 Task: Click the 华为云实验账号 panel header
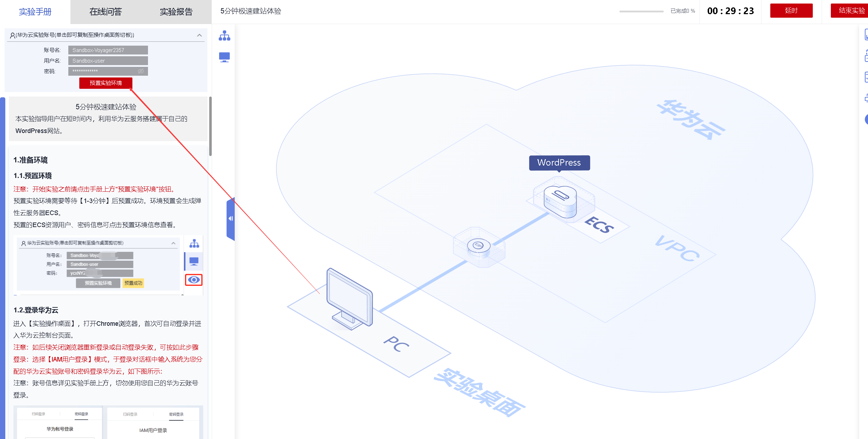(x=75, y=35)
